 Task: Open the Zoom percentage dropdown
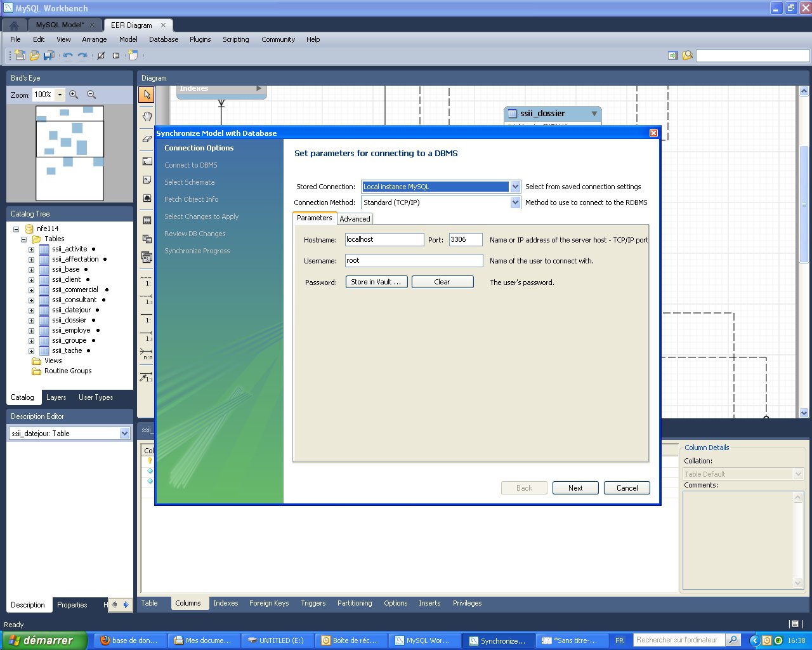60,95
